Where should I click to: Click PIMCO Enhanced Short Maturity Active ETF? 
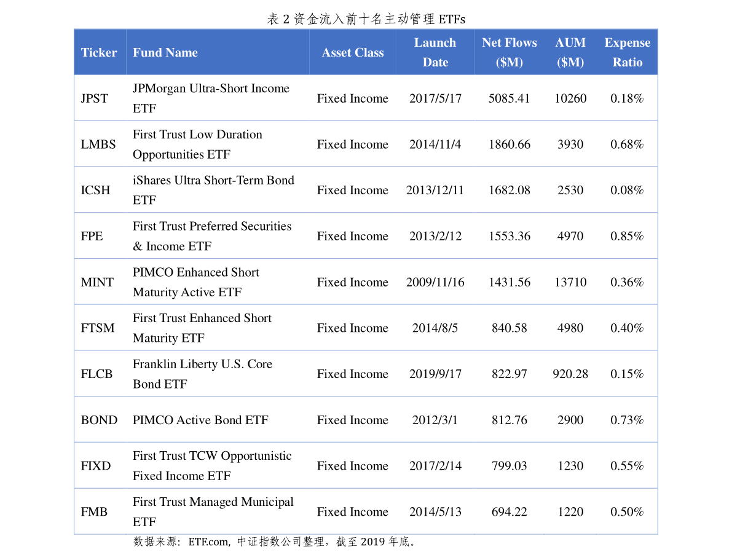click(x=196, y=282)
